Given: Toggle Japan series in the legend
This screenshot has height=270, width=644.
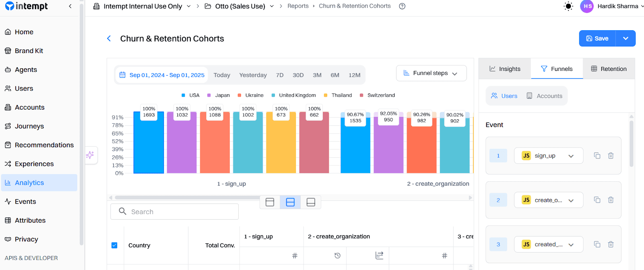Looking at the screenshot, I should click(218, 95).
